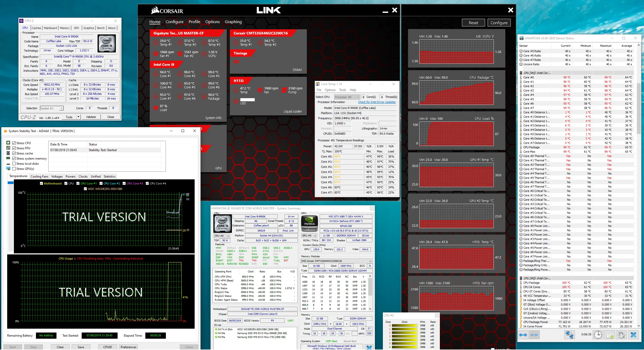
Task: Click the expand columns arrows in HWiNFO sensors
Action: (523, 335)
